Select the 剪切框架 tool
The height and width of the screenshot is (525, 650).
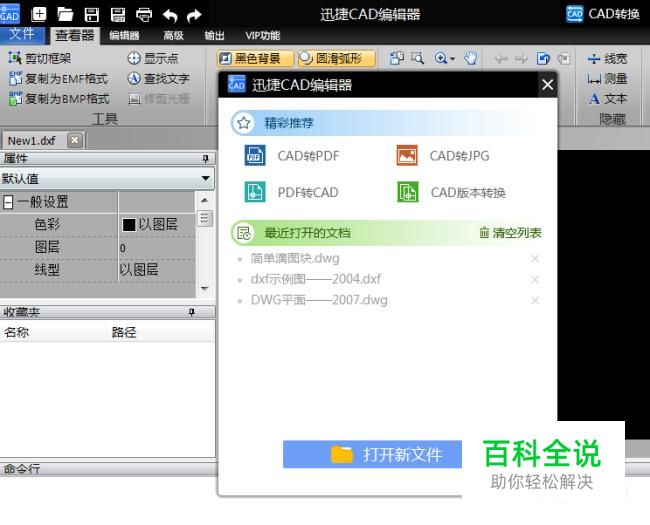click(40, 58)
